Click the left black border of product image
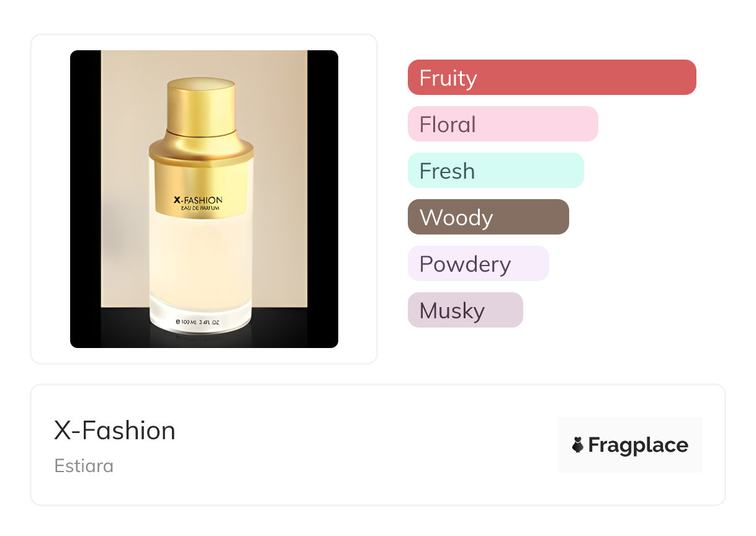 coord(86,199)
